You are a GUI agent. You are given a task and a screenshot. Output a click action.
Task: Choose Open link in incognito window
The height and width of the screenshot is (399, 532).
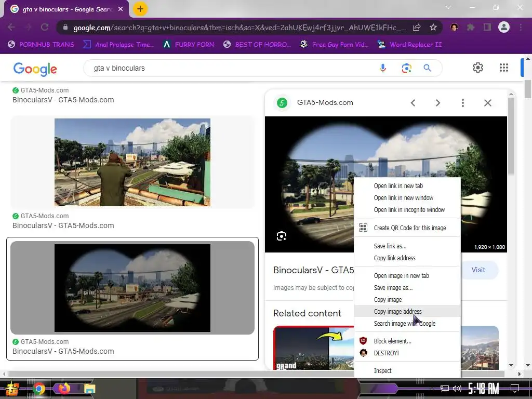(x=407, y=210)
